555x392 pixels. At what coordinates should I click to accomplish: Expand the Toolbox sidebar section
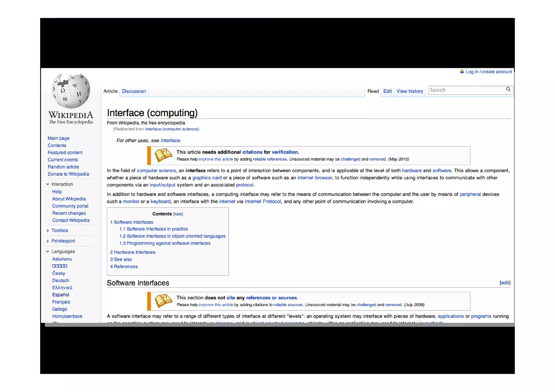click(48, 231)
